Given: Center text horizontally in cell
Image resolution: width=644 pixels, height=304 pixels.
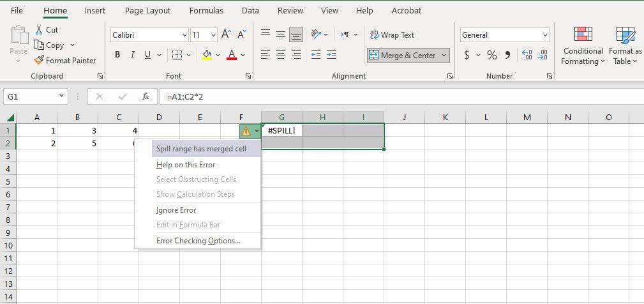Looking at the screenshot, I should (x=281, y=55).
